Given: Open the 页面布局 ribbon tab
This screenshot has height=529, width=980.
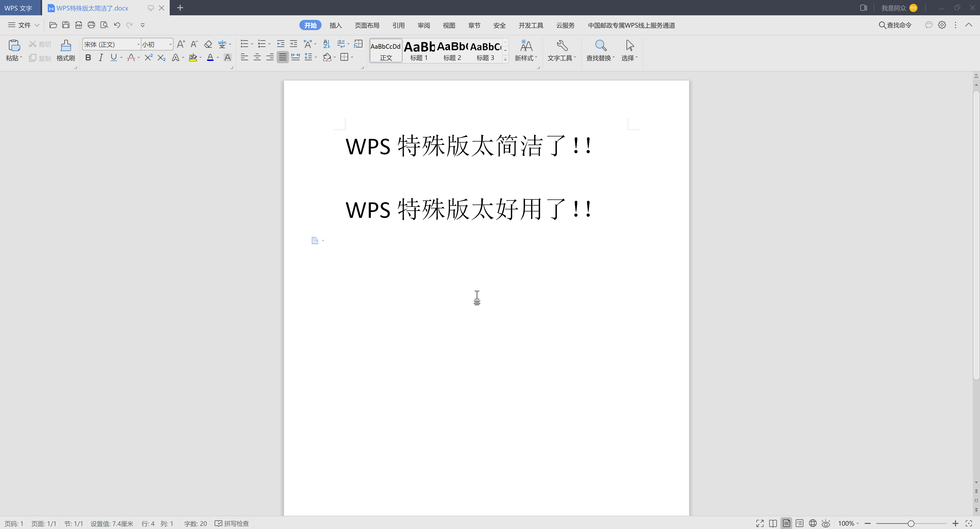Looking at the screenshot, I should coord(367,25).
